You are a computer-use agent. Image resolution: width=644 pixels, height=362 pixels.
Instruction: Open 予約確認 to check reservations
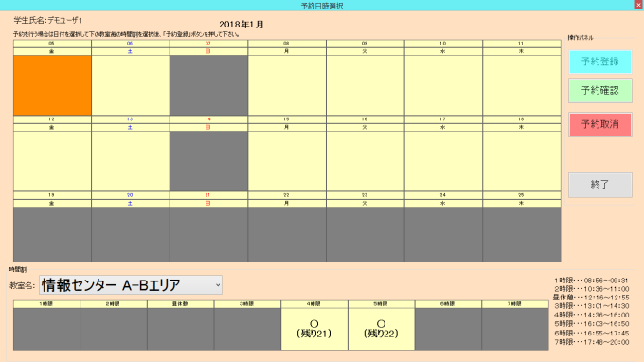600,91
